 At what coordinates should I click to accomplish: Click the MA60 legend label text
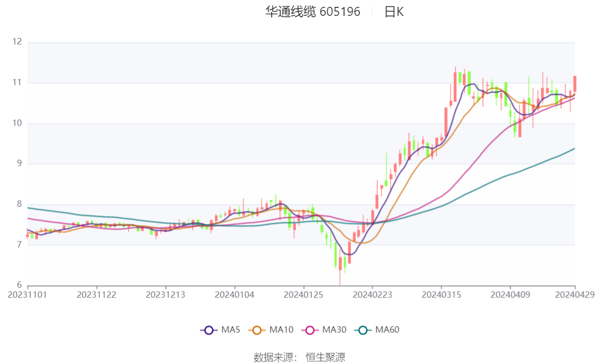[x=387, y=330]
